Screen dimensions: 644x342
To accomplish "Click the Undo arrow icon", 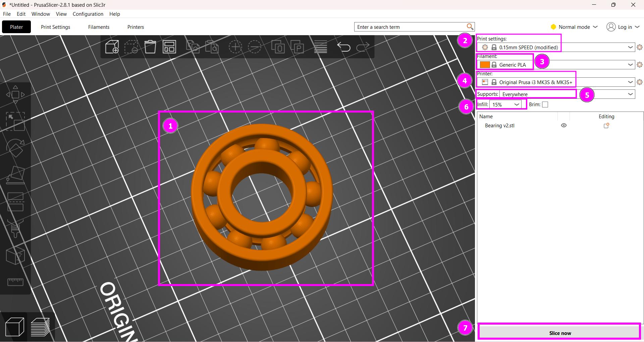I will pyautogui.click(x=344, y=47).
